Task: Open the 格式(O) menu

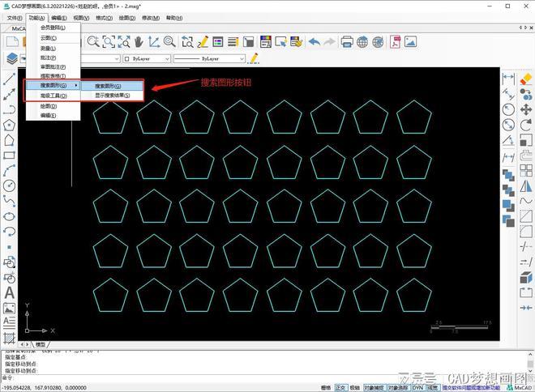Action: 104,18
